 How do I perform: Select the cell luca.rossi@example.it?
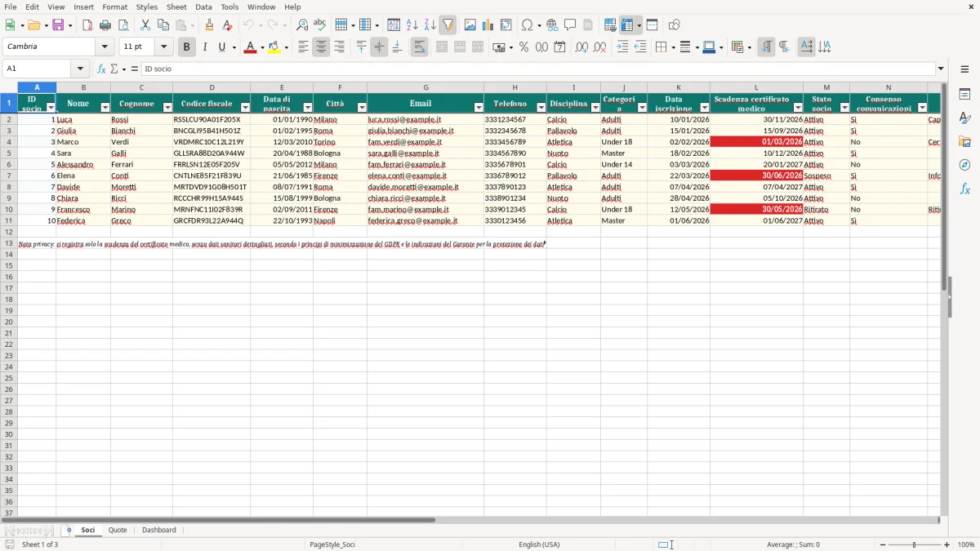[x=425, y=119]
